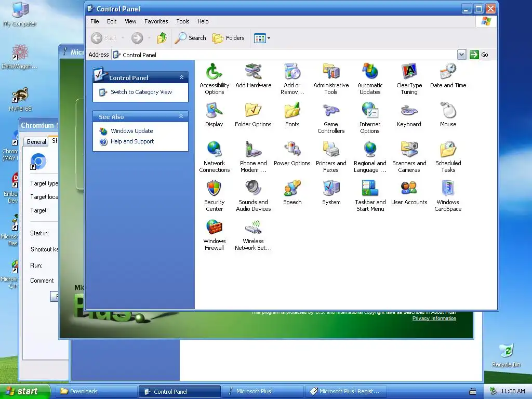
Task: Open Display settings icon
Action: tap(214, 115)
